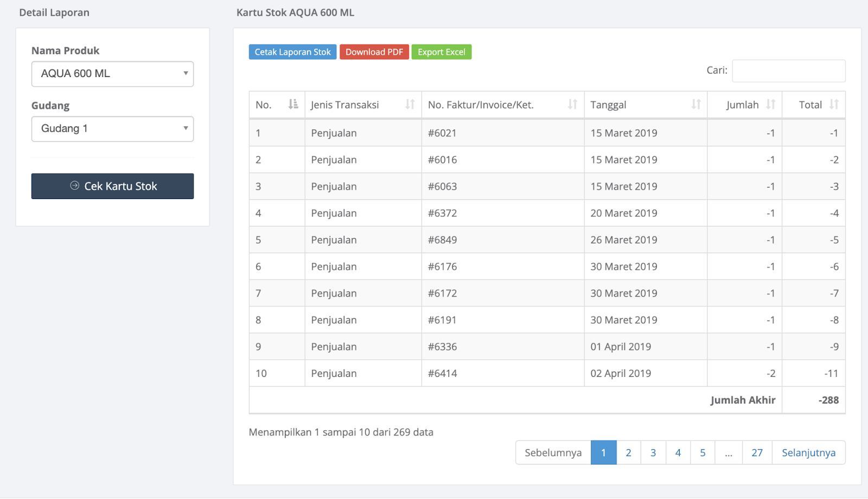Focus the Cari search field
The height and width of the screenshot is (499, 868).
[789, 71]
